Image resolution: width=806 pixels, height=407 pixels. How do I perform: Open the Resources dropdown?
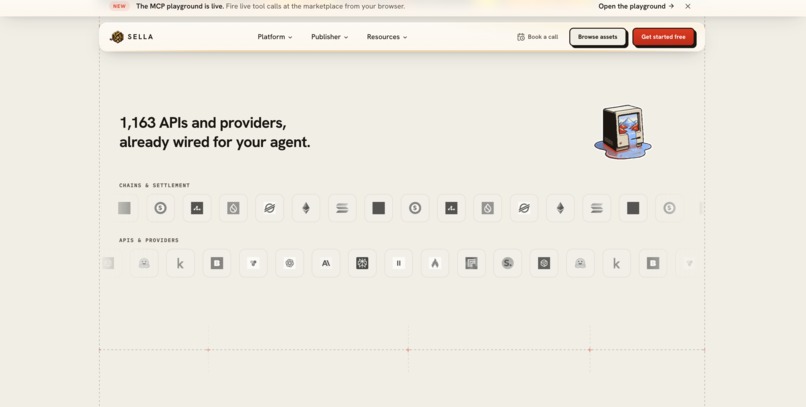click(387, 37)
